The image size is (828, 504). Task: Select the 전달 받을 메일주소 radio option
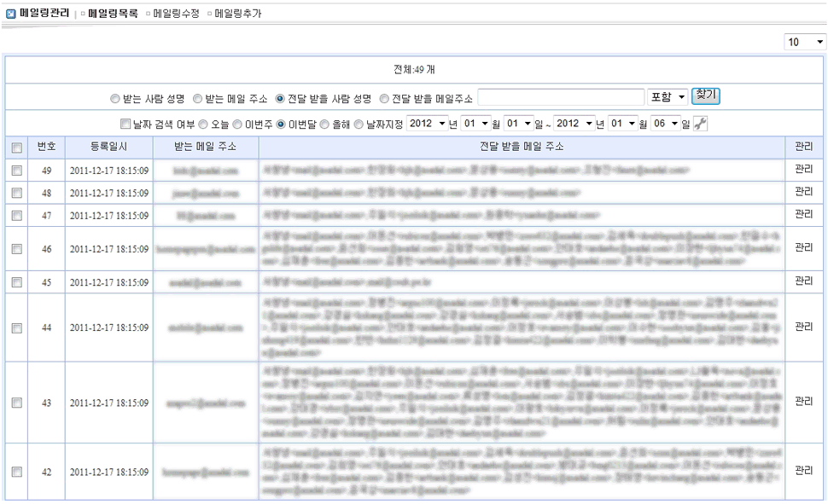click(x=384, y=99)
